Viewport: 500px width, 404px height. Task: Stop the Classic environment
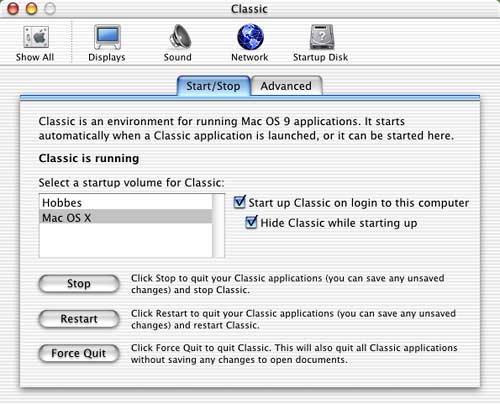pos(79,284)
